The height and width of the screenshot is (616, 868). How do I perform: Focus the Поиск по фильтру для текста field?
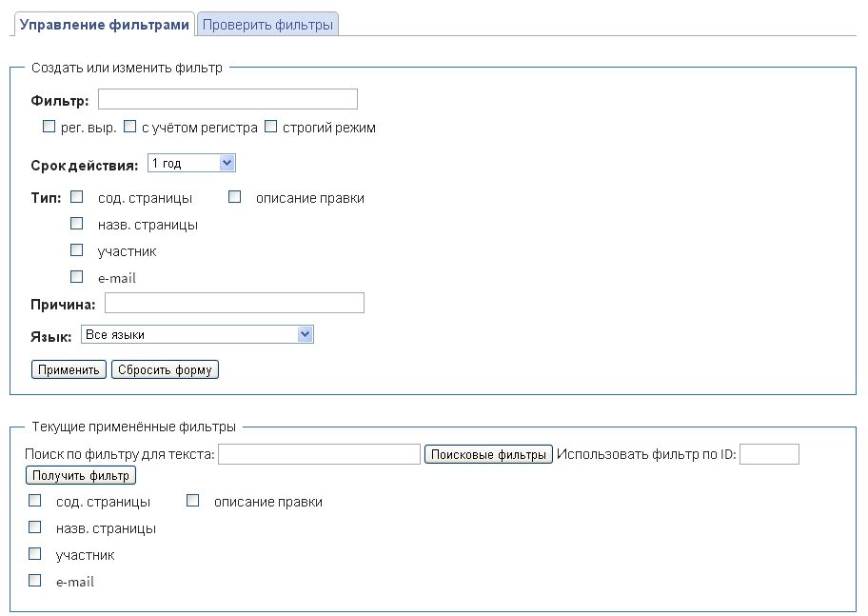tap(319, 454)
